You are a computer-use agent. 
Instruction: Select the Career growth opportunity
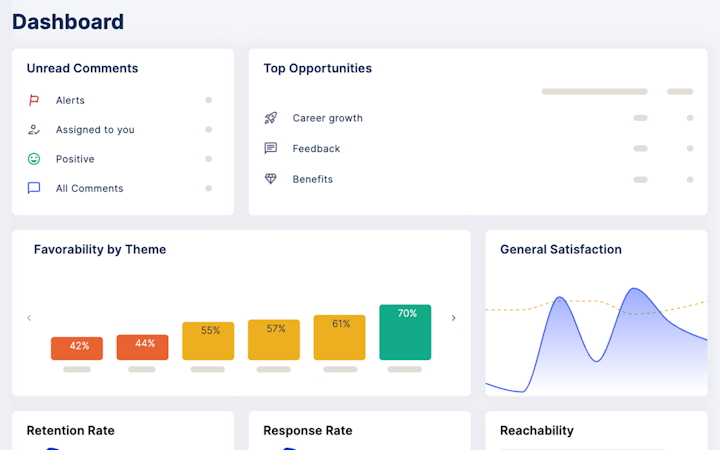coord(478,118)
